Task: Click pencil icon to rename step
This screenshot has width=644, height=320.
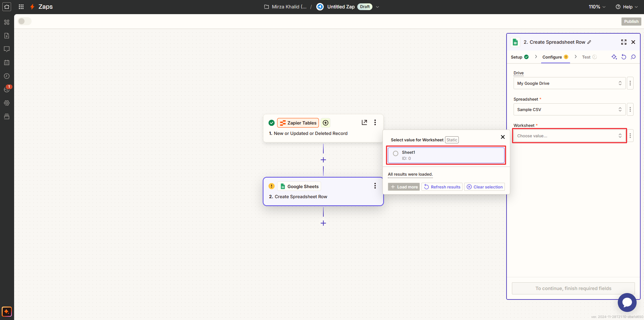Action: [589, 42]
